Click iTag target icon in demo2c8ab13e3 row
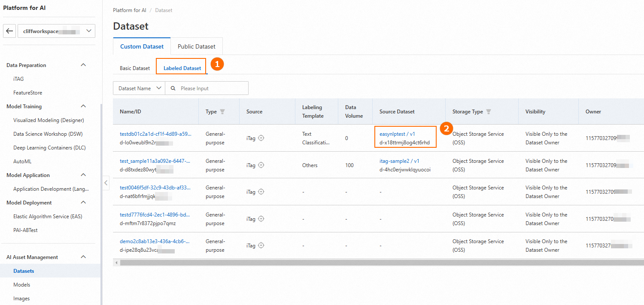644x305 pixels. 261,246
